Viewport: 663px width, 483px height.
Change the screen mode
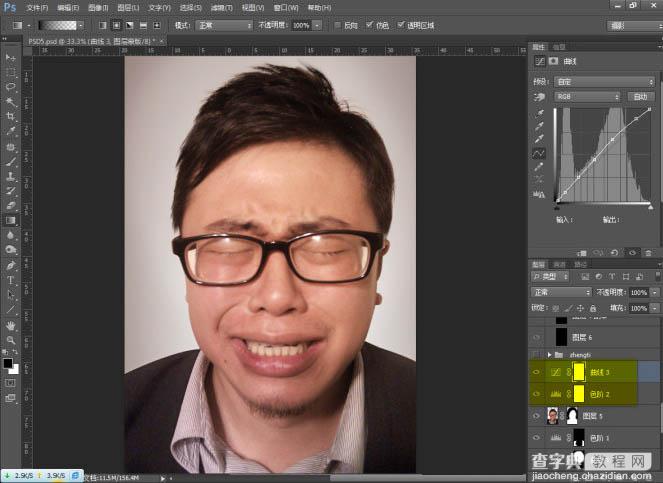(x=11, y=398)
